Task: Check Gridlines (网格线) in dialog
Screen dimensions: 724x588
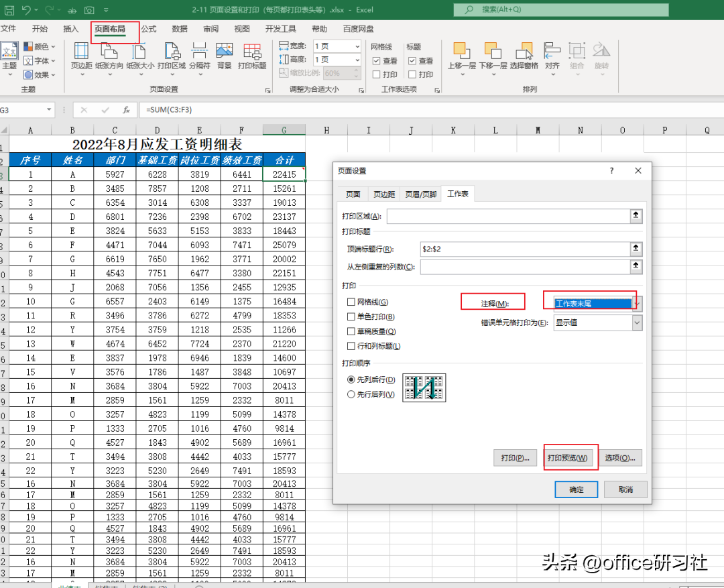Action: [351, 302]
